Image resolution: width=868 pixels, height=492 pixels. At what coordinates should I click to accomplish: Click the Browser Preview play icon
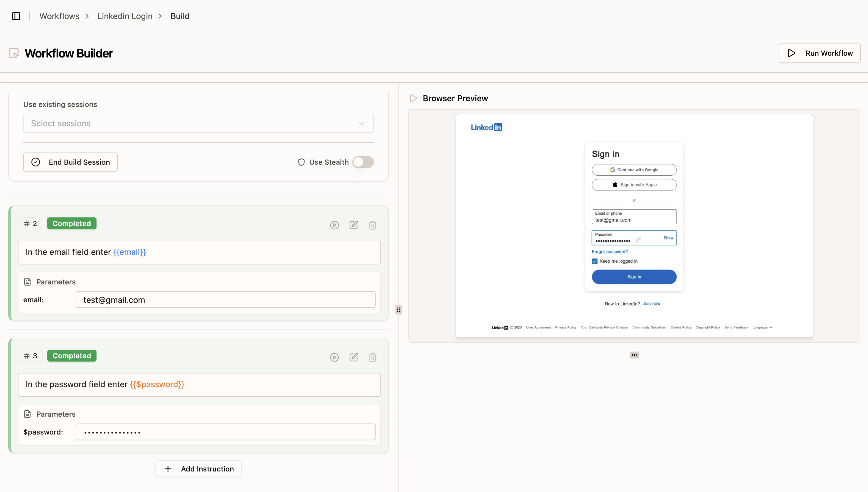click(x=413, y=98)
